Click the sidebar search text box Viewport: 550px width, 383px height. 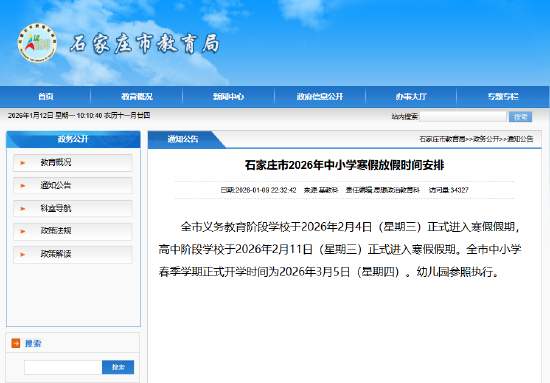coord(63,367)
